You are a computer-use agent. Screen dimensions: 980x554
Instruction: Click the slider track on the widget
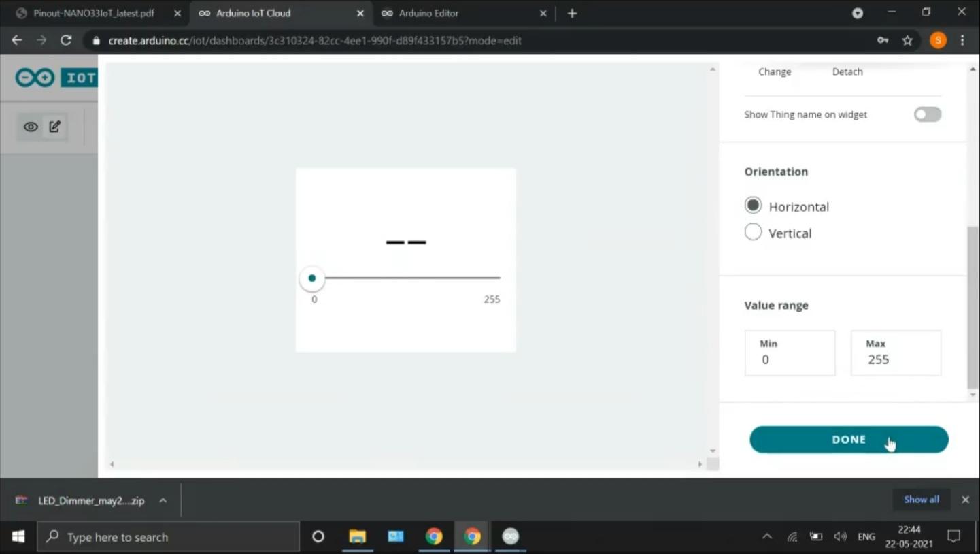pos(412,278)
